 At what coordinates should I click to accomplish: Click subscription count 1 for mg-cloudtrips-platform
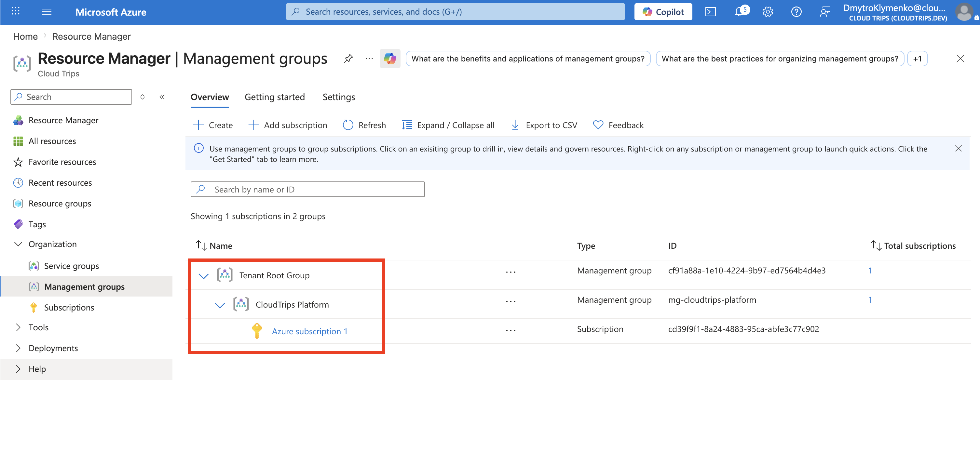[x=870, y=299]
